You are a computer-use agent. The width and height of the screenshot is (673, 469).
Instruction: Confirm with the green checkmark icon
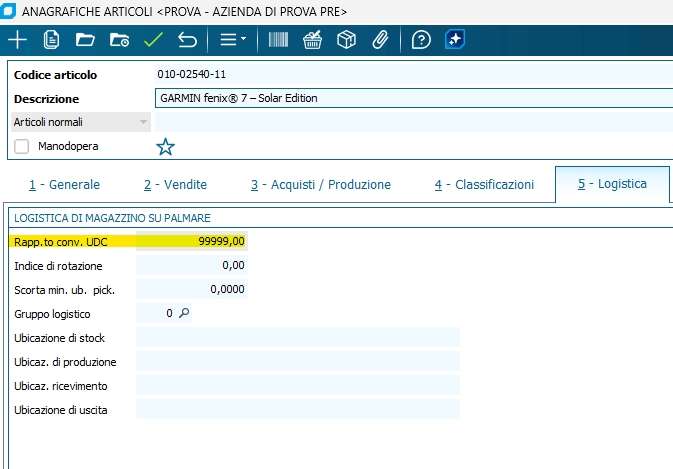(153, 40)
